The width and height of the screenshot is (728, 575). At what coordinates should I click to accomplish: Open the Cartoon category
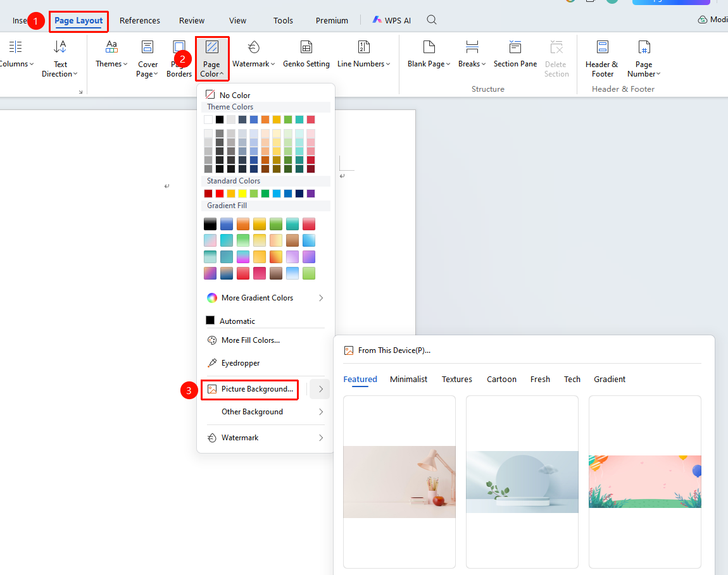tap(501, 379)
